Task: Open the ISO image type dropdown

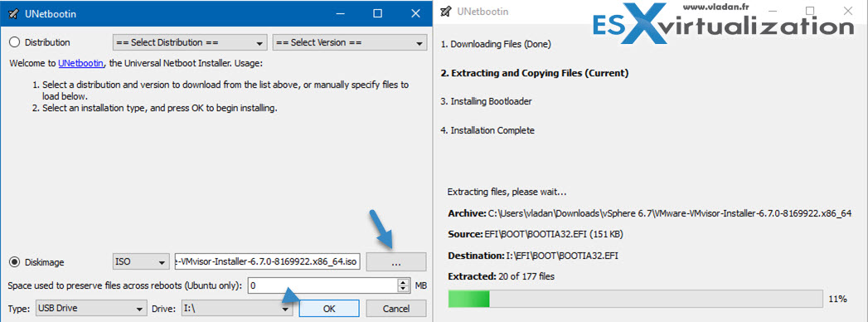Action: point(141,261)
